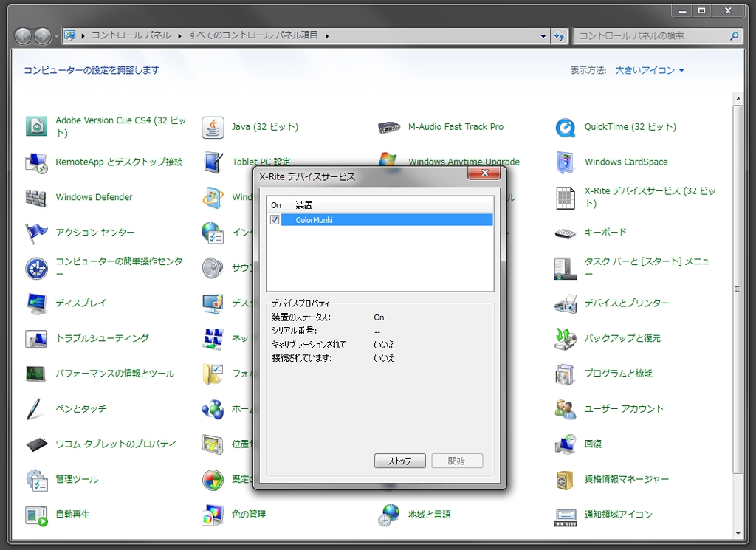Click the search magnifier icon
Viewport: 756px width, 550px height.
pos(735,35)
